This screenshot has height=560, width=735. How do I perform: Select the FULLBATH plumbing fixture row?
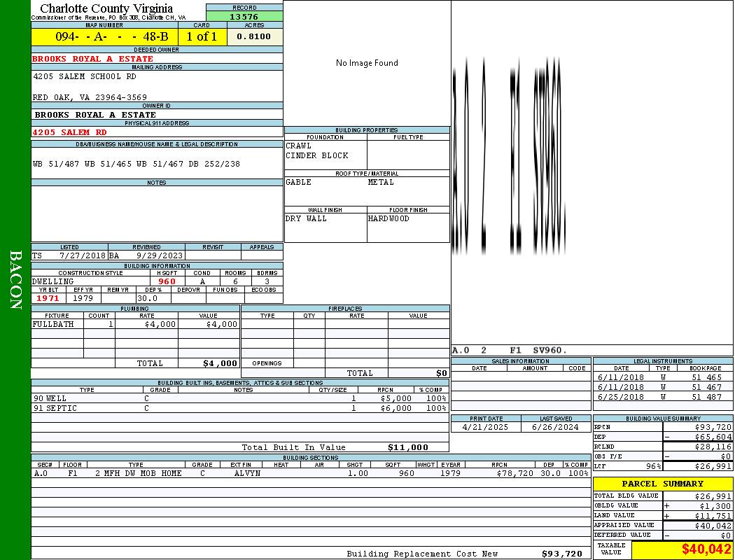(x=135, y=324)
